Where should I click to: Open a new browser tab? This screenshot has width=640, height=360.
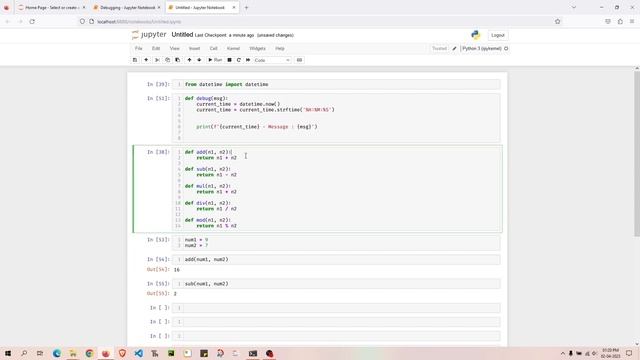[246, 7]
